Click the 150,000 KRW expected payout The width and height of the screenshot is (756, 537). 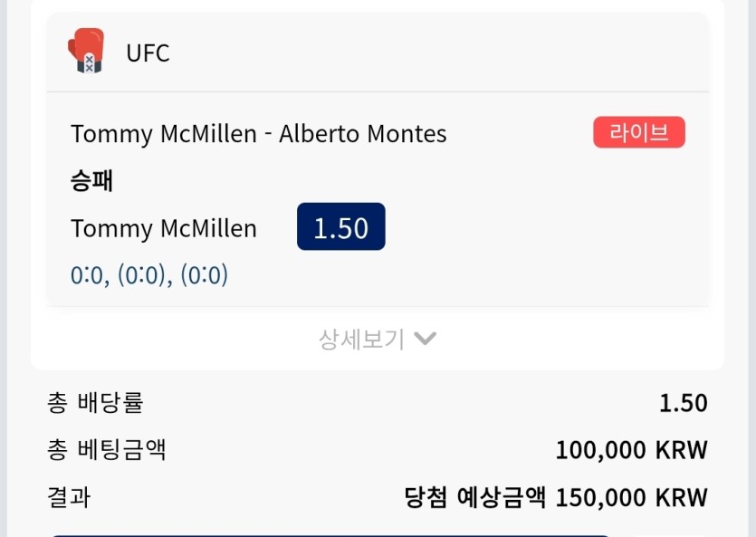pyautogui.click(x=632, y=497)
